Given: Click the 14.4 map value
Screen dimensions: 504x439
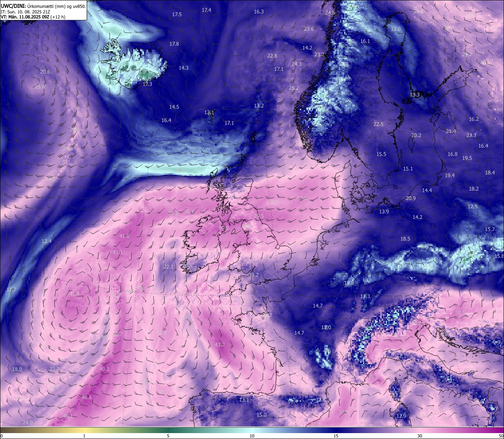Looking at the screenshot, I should tap(427, 191).
